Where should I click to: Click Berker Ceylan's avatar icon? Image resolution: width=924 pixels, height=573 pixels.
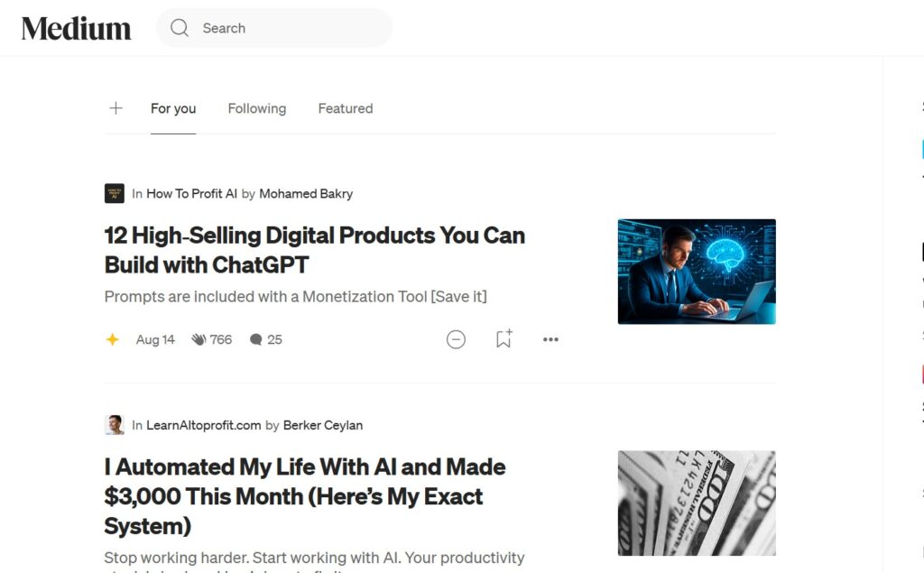pos(115,425)
